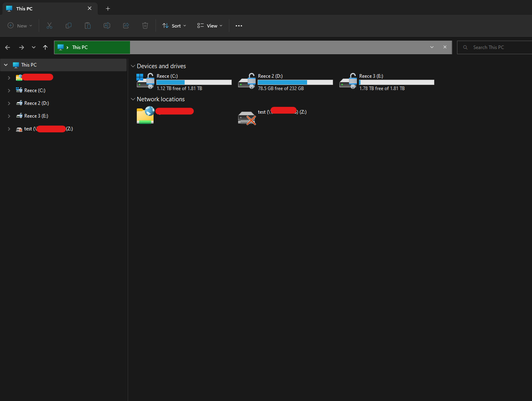Click the This PC monitor icon in address bar

pos(61,47)
